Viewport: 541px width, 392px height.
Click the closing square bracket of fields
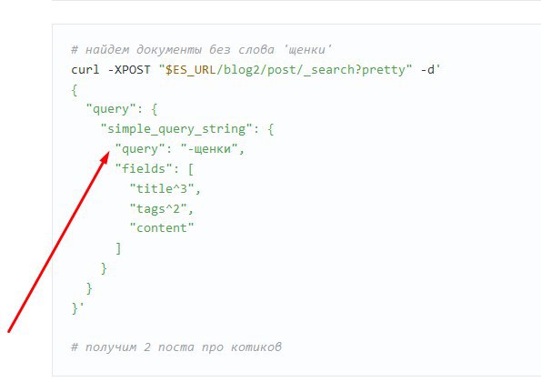click(x=118, y=248)
